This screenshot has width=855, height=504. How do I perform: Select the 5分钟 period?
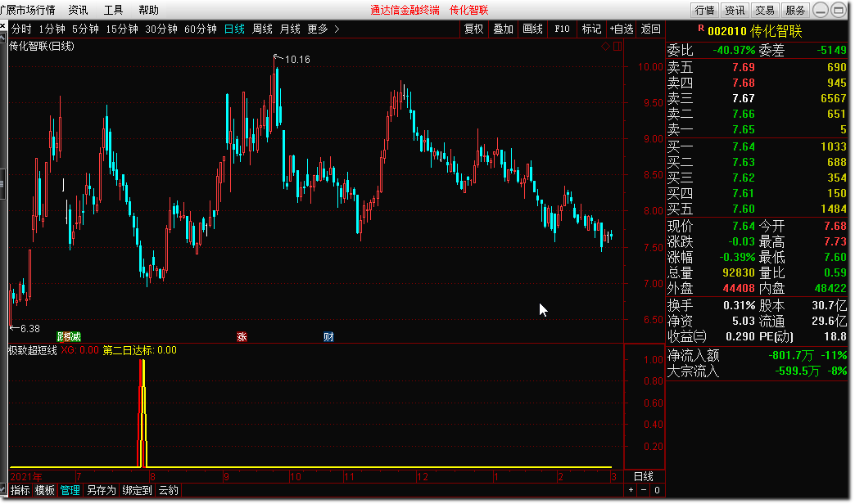coord(85,29)
